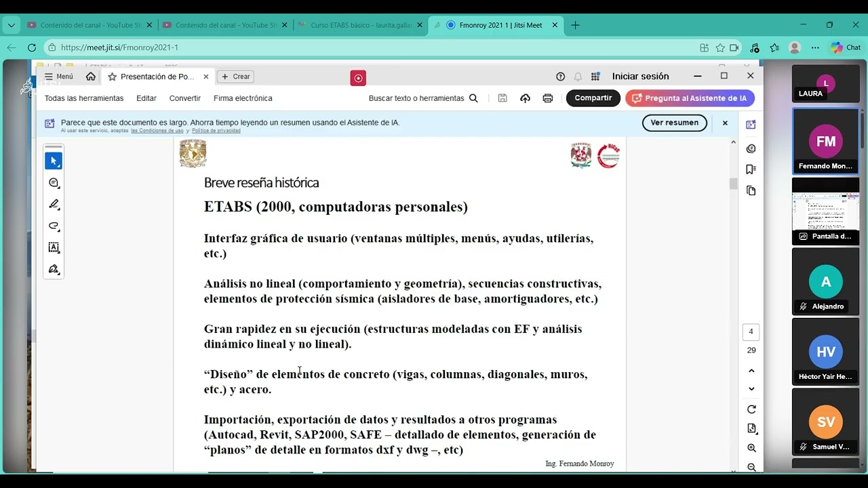Open the AI Assistant panel icon in right sidebar
The width and height of the screenshot is (868, 488).
(751, 125)
